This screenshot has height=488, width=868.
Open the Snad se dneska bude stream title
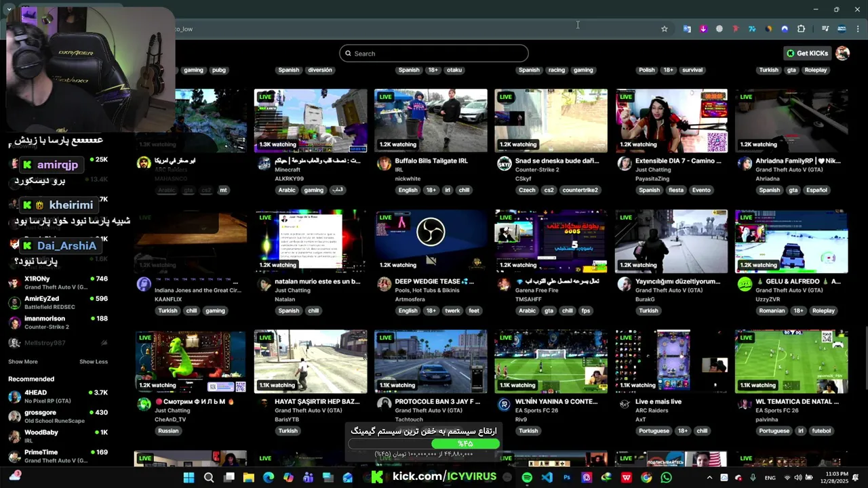point(557,161)
